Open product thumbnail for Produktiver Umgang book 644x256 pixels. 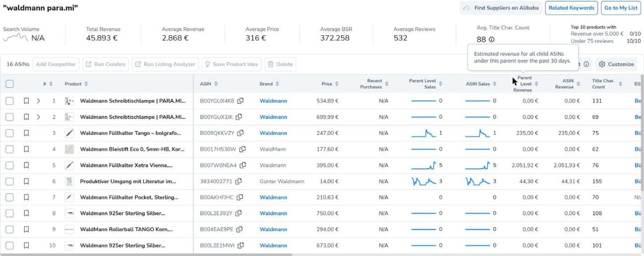pos(69,182)
